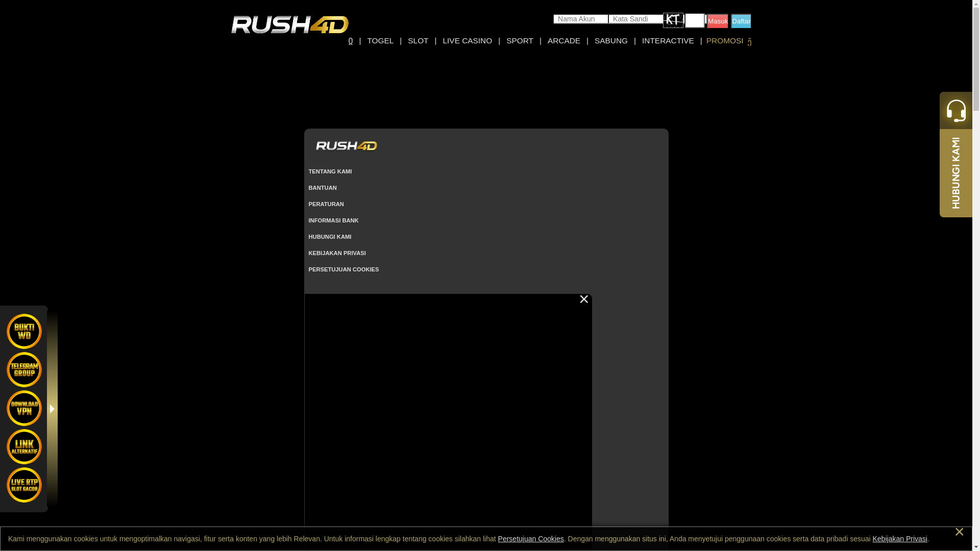Open the SABUNG menu
Image resolution: width=980 pixels, height=551 pixels.
click(611, 41)
